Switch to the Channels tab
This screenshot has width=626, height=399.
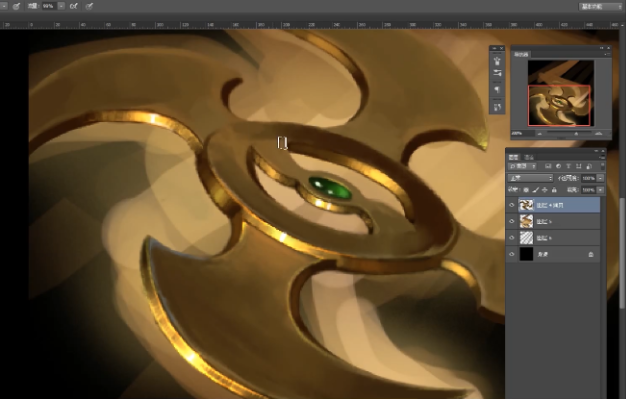click(529, 157)
